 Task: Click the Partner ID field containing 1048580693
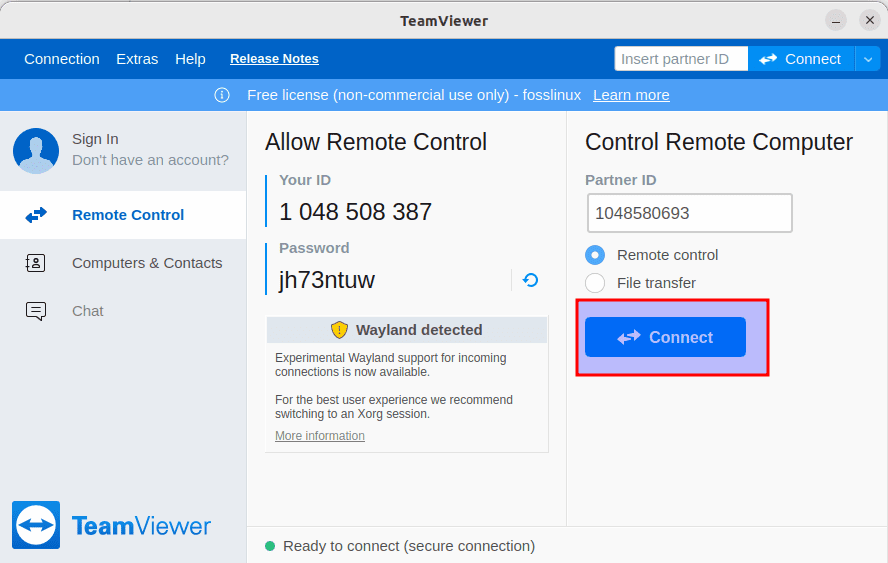tap(689, 213)
